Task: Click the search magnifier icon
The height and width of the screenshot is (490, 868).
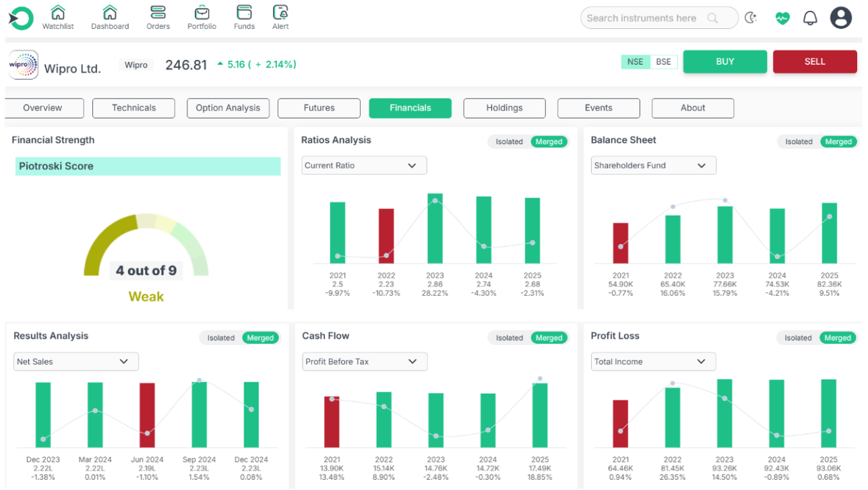Action: (x=712, y=18)
